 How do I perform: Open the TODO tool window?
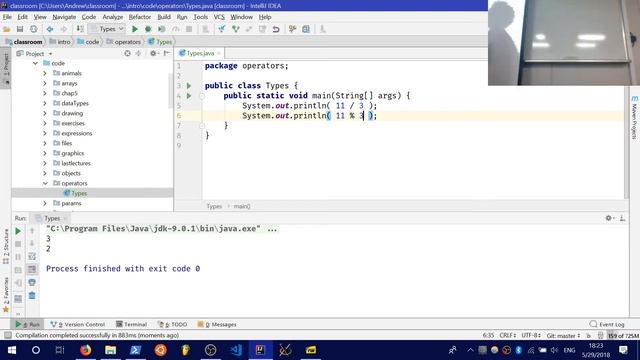tap(172, 324)
